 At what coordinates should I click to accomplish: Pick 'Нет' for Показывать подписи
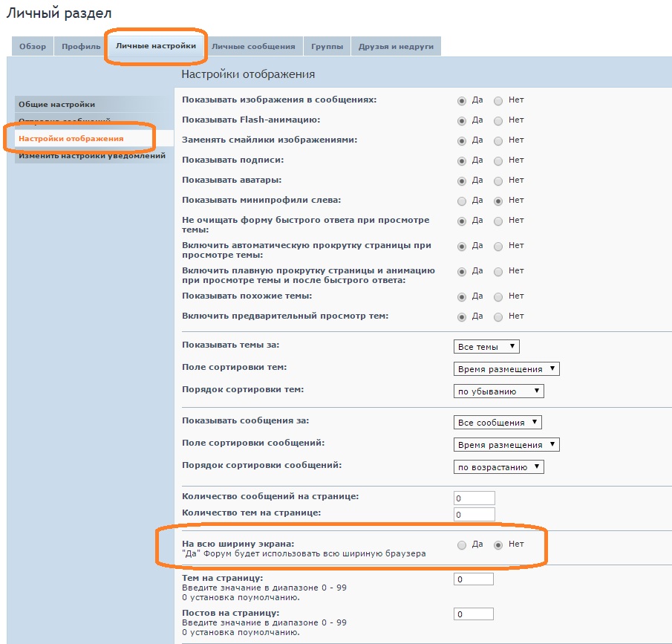pyautogui.click(x=498, y=160)
